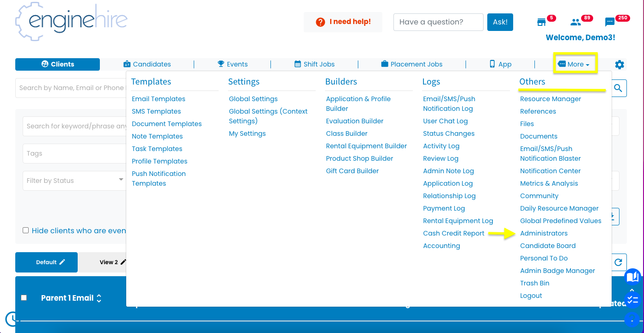644x333 pixels.
Task: Toggle Hide clients checkbox
Action: click(x=26, y=230)
